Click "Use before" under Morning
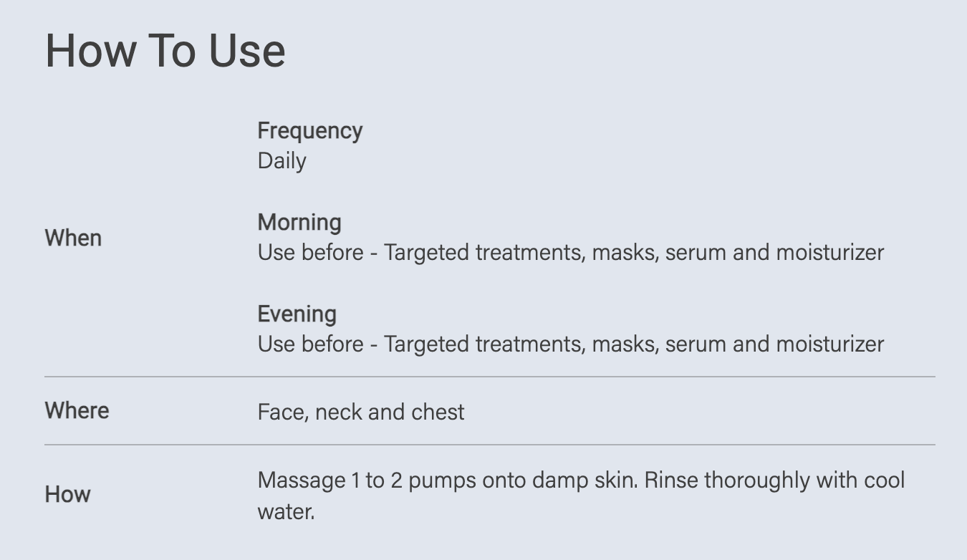This screenshot has width=967, height=560. tap(310, 253)
